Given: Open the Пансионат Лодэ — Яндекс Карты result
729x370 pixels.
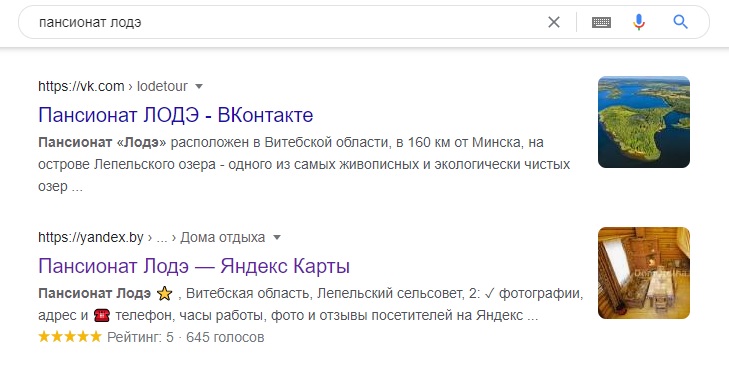Looking at the screenshot, I should click(194, 266).
